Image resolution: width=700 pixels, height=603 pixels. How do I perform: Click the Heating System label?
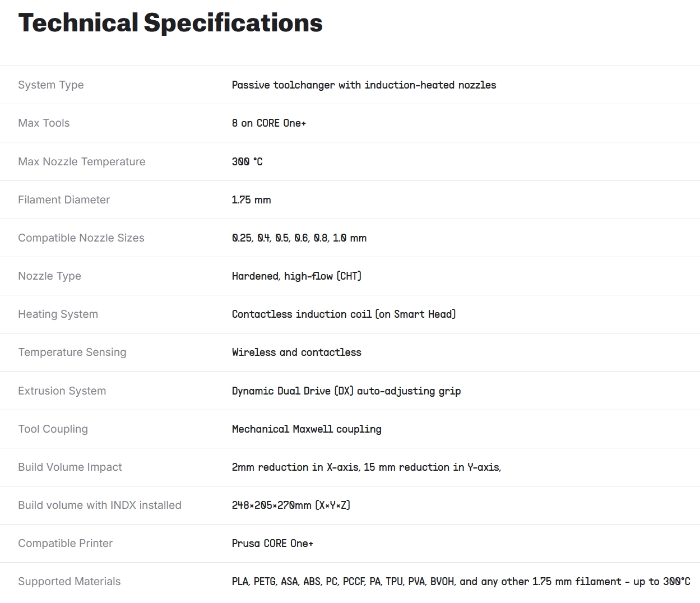pyautogui.click(x=58, y=314)
